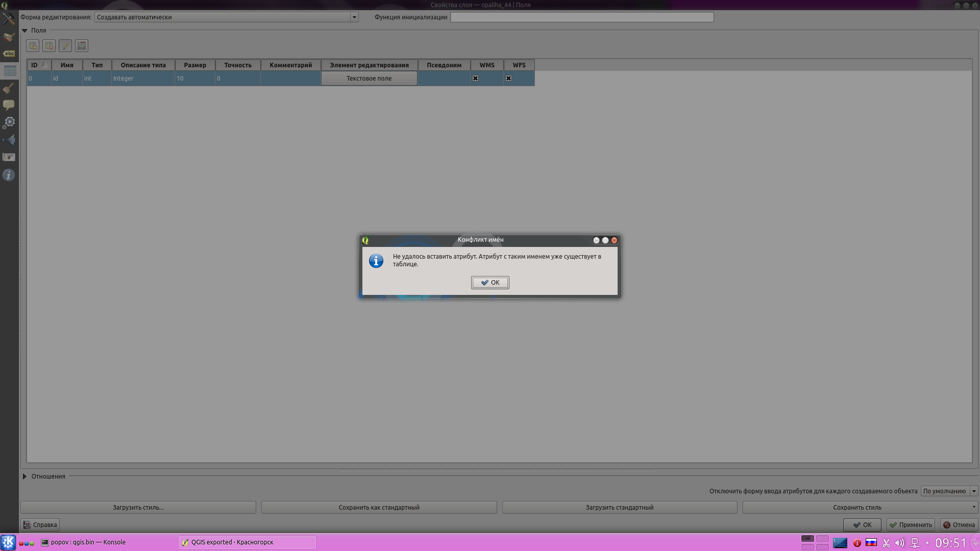Toggle the WMS checkbox for id field
Screen dimensions: 980x551
coord(475,79)
